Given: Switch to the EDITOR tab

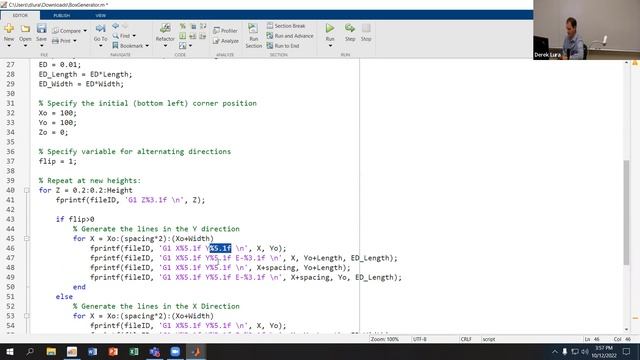Looking at the screenshot, I should pos(20,16).
